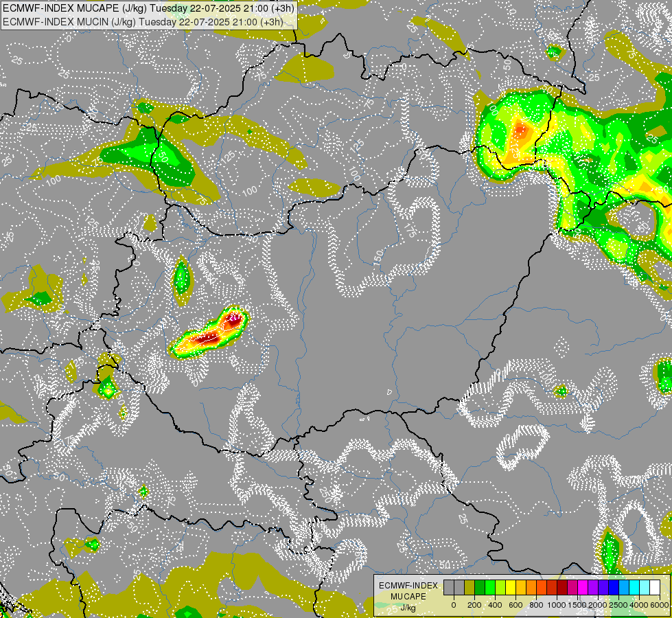The height and width of the screenshot is (618, 672).
Task: Click the 4000 tick label in legend
Action: [639, 605]
